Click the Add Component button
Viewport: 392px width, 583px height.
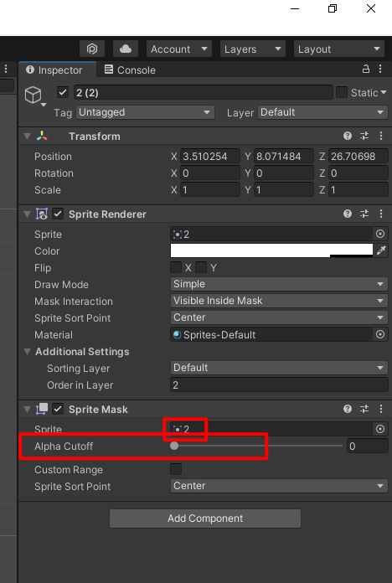[205, 519]
